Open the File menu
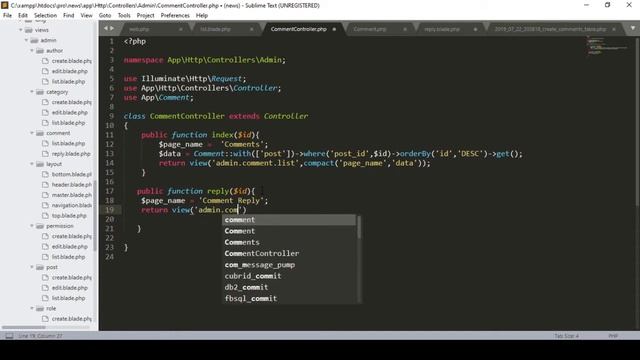The width and height of the screenshot is (640, 360). coord(7,16)
